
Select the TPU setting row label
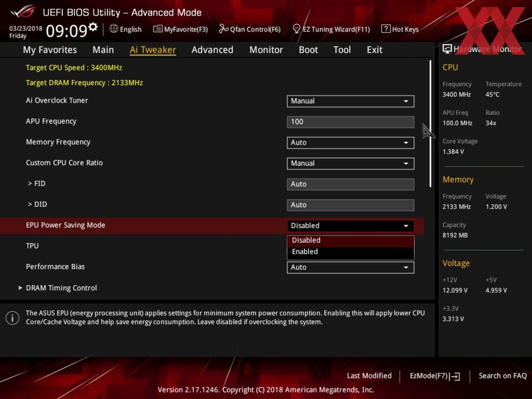pos(32,246)
